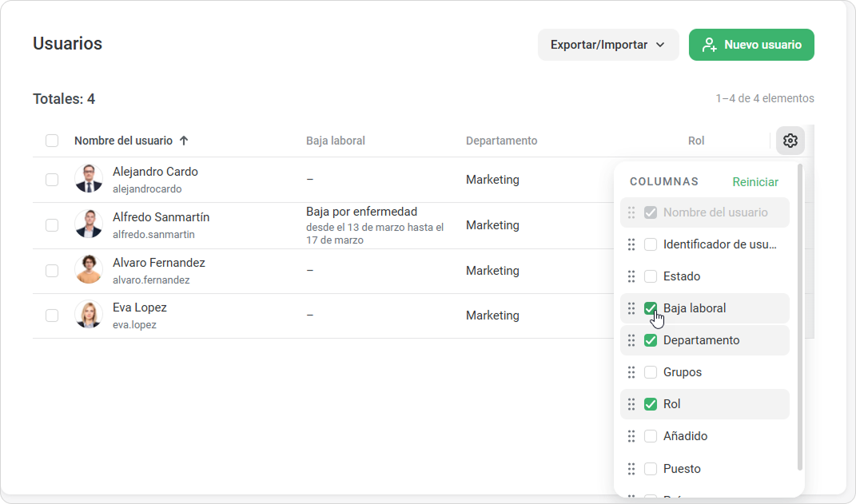Click the Departamento column header
This screenshot has width=856, height=504.
click(501, 141)
